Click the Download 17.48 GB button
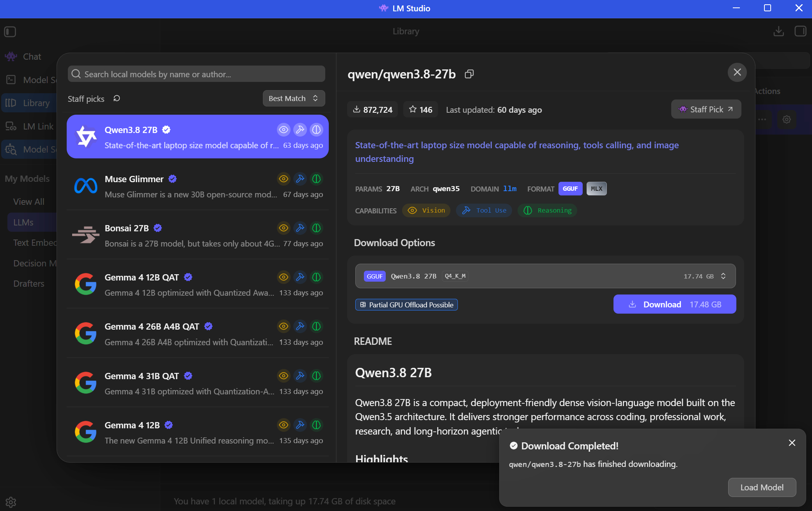 [x=675, y=304]
